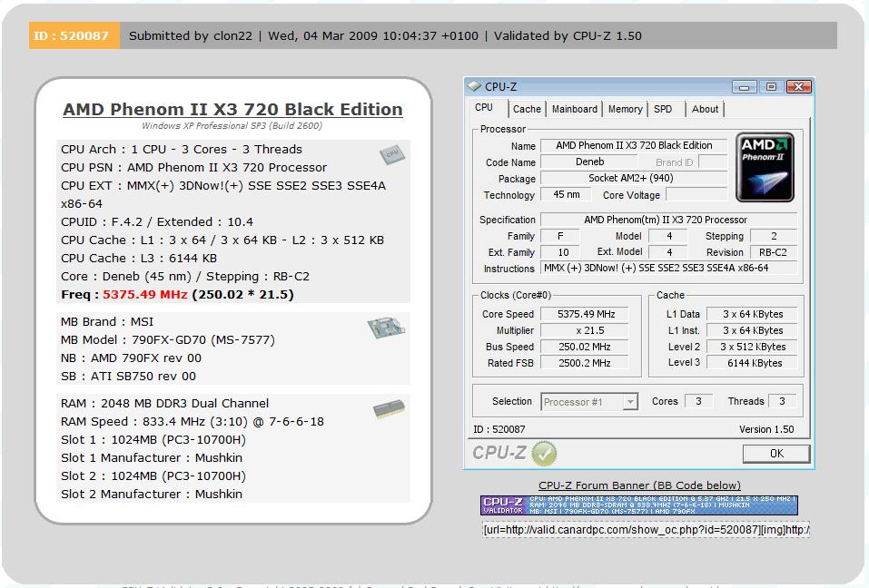Click the Package value Socket AM2+ (940)
Viewport: 869px width, 588px height.
(x=634, y=178)
